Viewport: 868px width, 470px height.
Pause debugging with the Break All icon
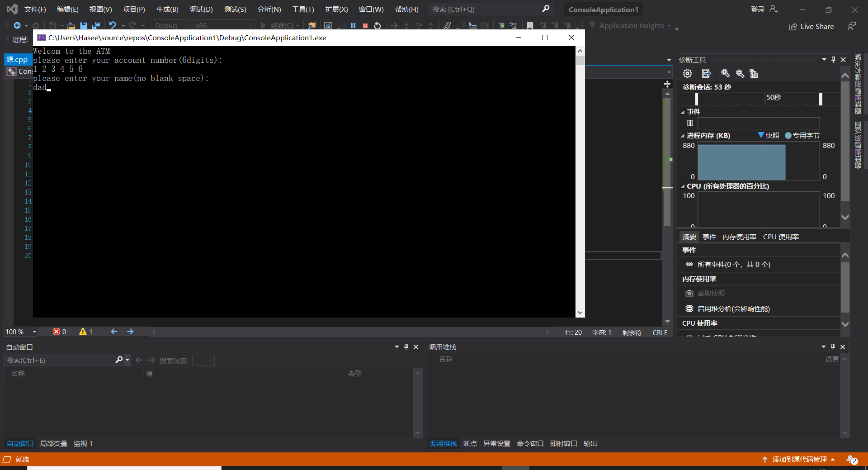[353, 26]
